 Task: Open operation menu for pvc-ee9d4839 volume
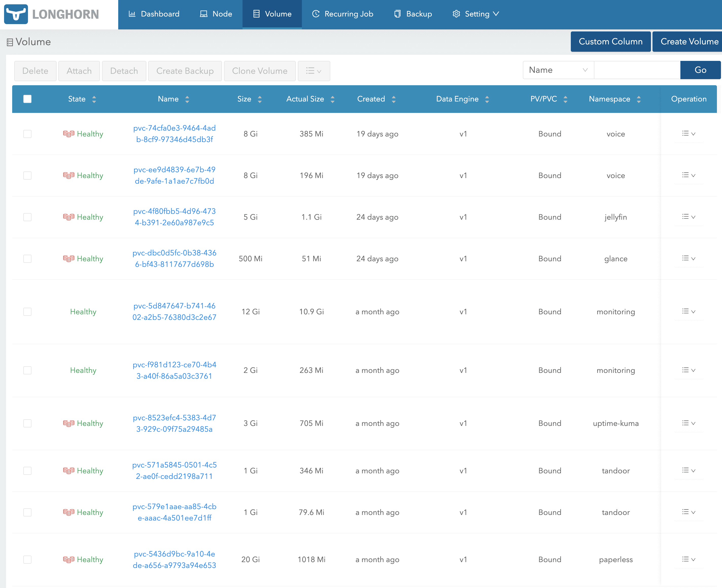[689, 175]
